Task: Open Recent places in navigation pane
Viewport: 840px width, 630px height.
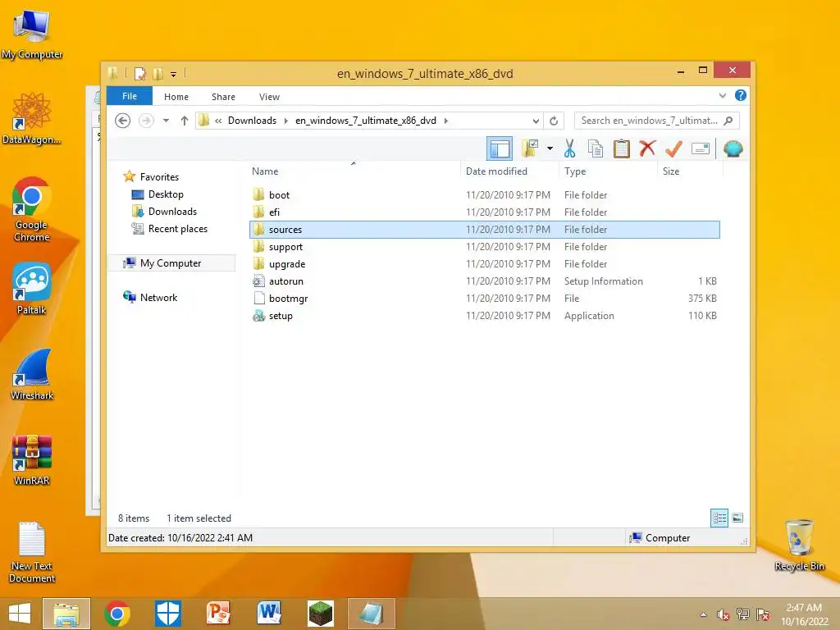Action: tap(177, 229)
